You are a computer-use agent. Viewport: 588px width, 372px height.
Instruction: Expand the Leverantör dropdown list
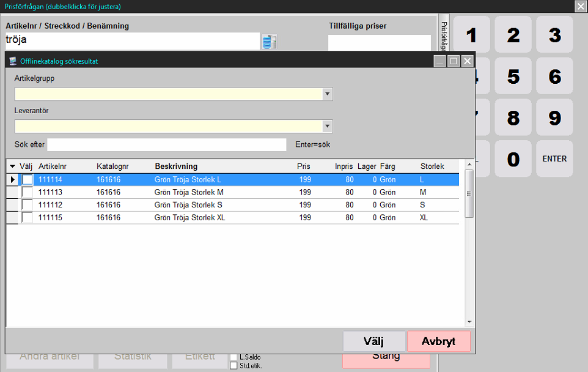click(x=328, y=126)
